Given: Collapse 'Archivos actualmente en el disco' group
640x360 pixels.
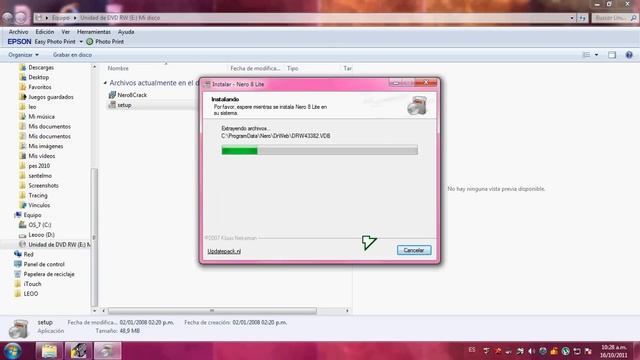Looking at the screenshot, I should [x=105, y=83].
